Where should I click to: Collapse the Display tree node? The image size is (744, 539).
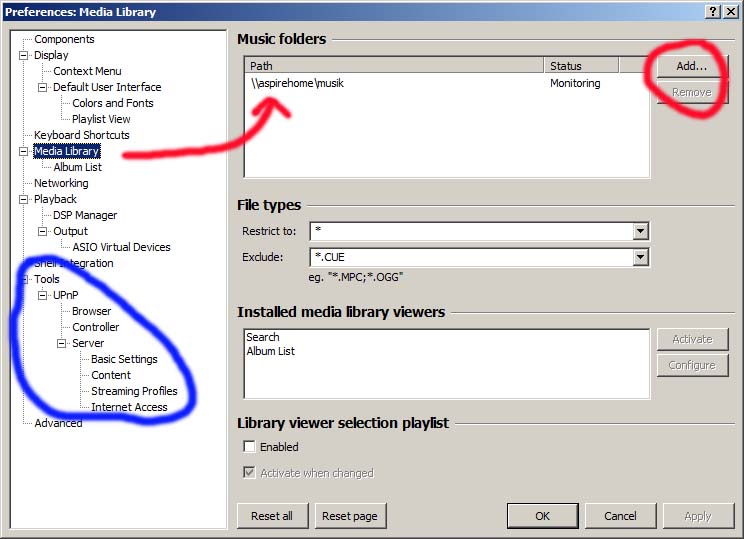pyautogui.click(x=23, y=56)
